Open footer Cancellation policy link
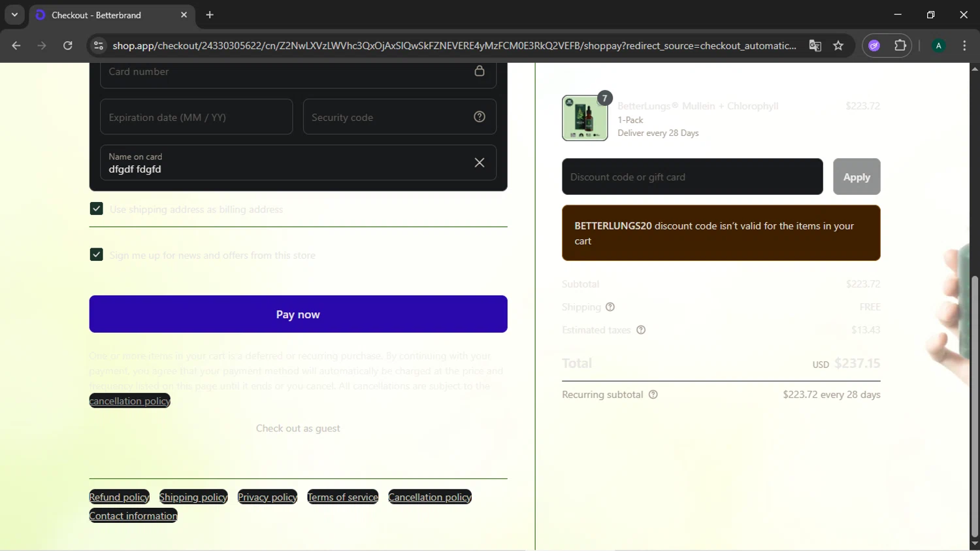 (430, 497)
